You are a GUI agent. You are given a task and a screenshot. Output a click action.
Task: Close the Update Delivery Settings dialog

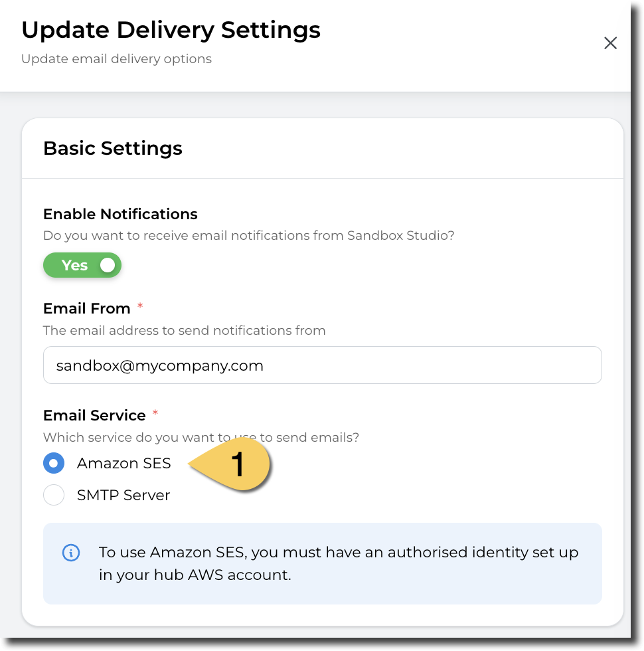coord(610,43)
